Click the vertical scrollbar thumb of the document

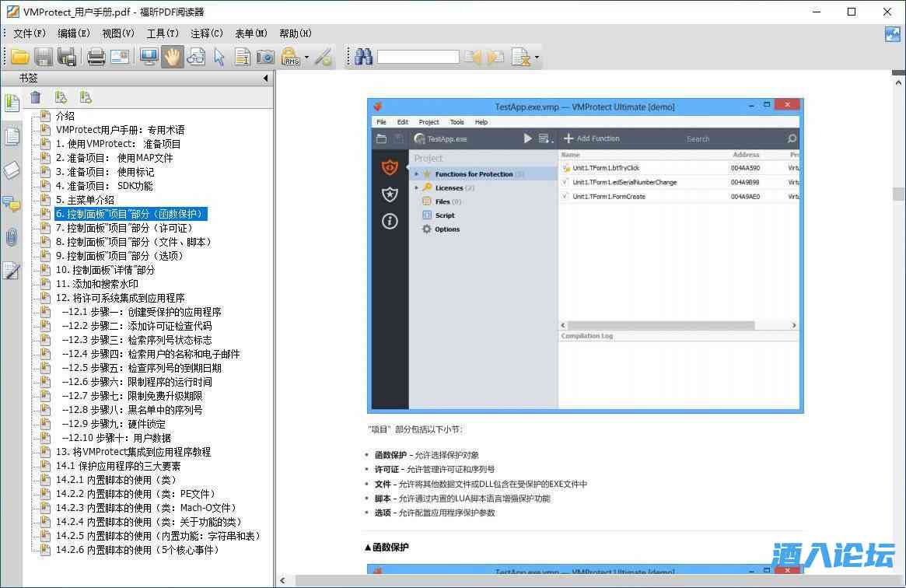(898, 194)
